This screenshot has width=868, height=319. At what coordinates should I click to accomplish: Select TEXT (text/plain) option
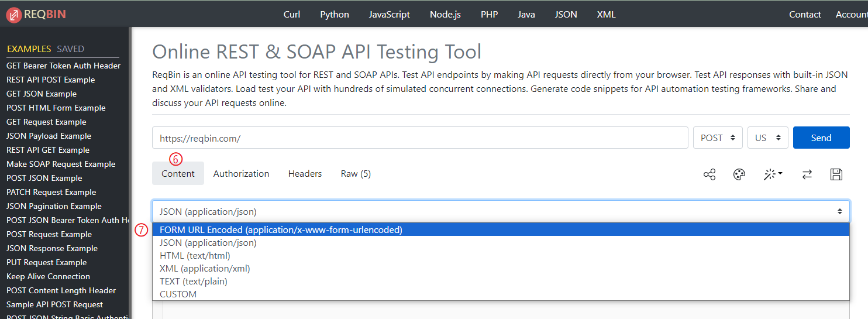[501, 282]
